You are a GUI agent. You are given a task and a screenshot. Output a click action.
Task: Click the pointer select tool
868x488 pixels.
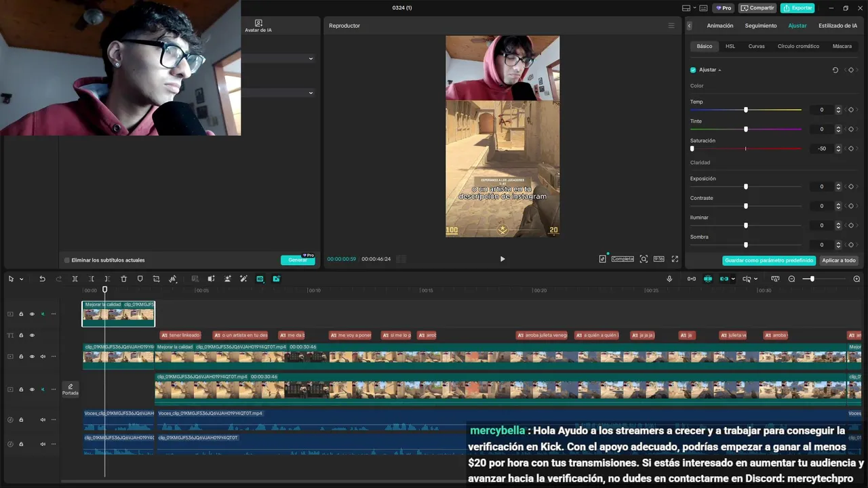click(11, 279)
